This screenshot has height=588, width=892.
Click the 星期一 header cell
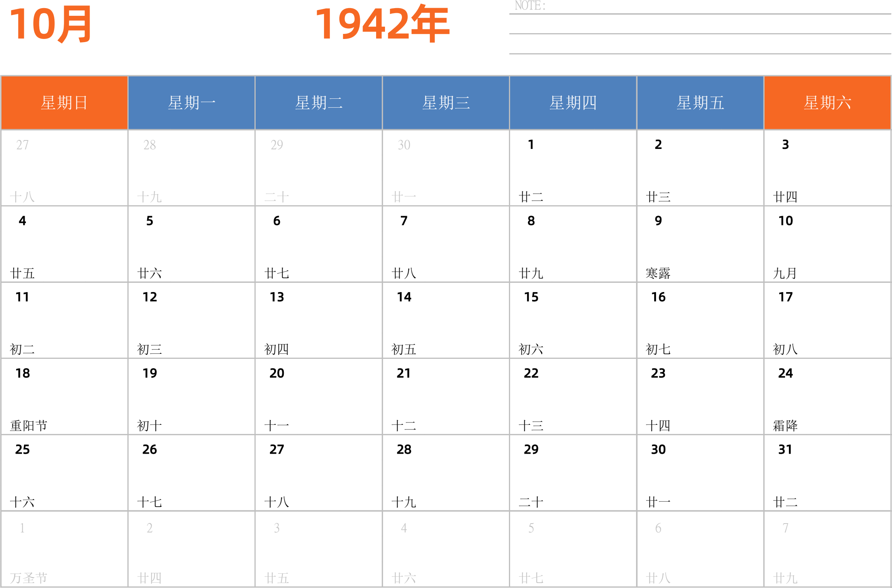pyautogui.click(x=192, y=103)
